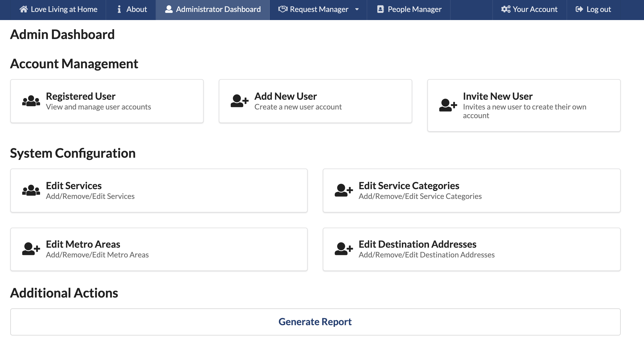Click the Edit Destination Addresses icon

click(x=344, y=249)
